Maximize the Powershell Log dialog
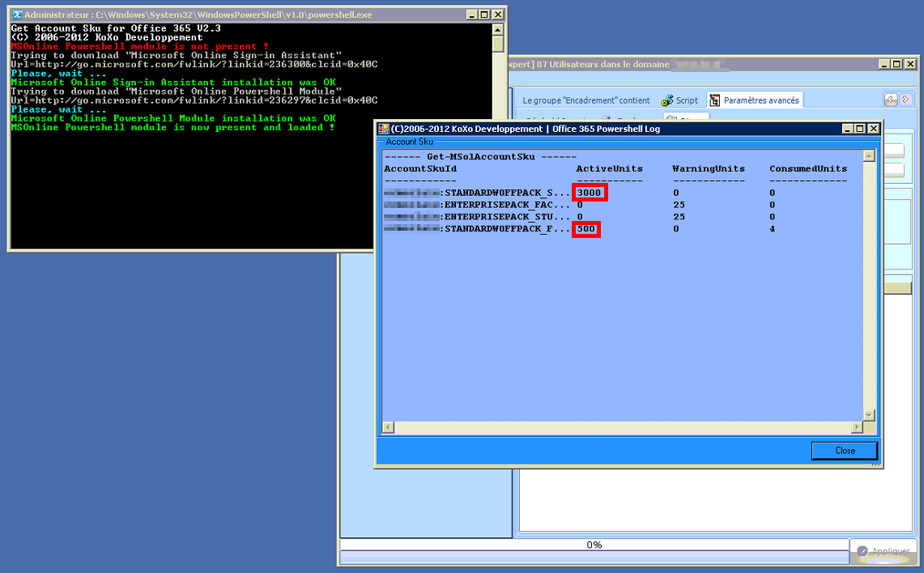This screenshot has width=924, height=573. [860, 129]
